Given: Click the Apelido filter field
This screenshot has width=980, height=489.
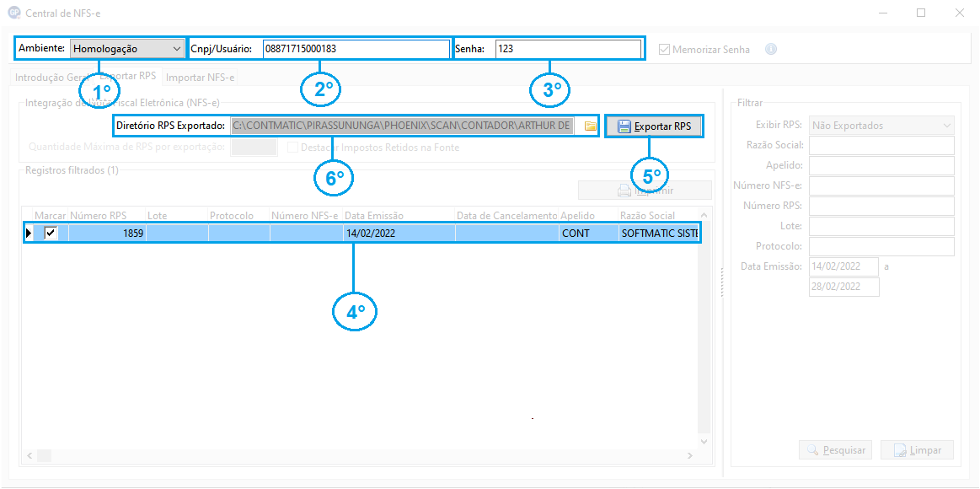Looking at the screenshot, I should coord(882,166).
